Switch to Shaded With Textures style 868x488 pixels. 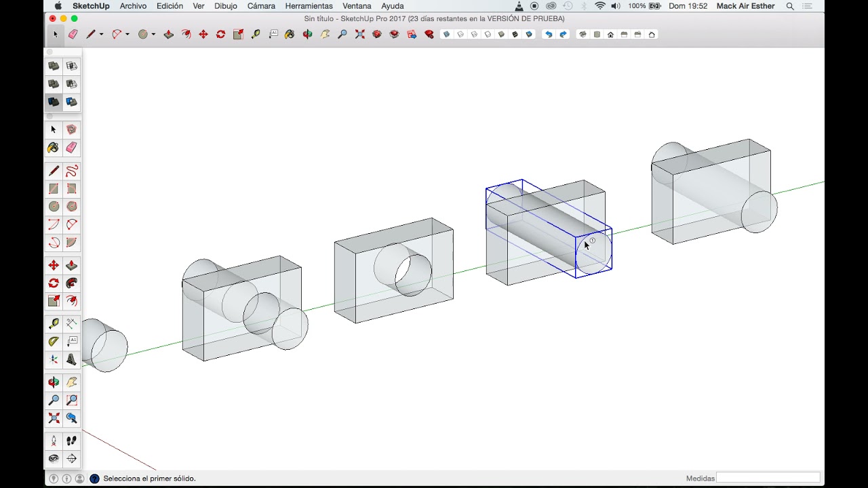(x=515, y=34)
